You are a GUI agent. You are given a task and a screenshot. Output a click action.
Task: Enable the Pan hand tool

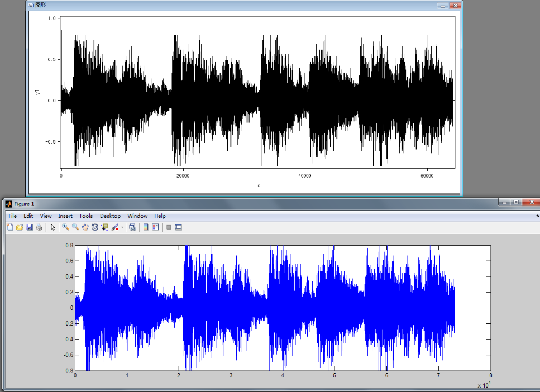click(x=85, y=227)
